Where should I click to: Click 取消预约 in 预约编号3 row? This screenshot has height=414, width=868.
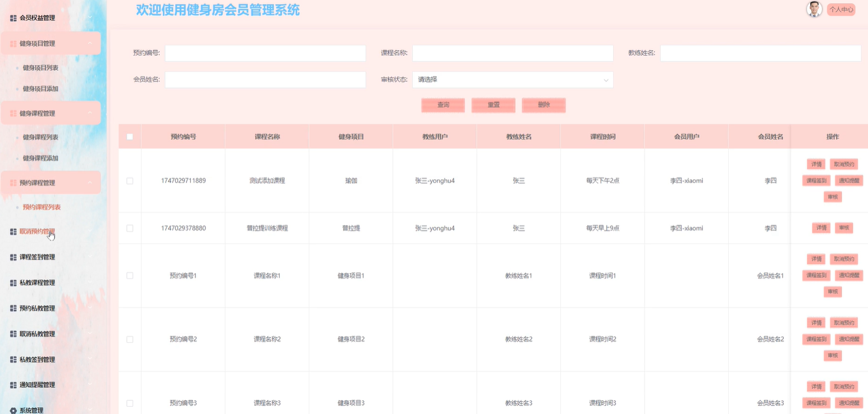click(844, 386)
